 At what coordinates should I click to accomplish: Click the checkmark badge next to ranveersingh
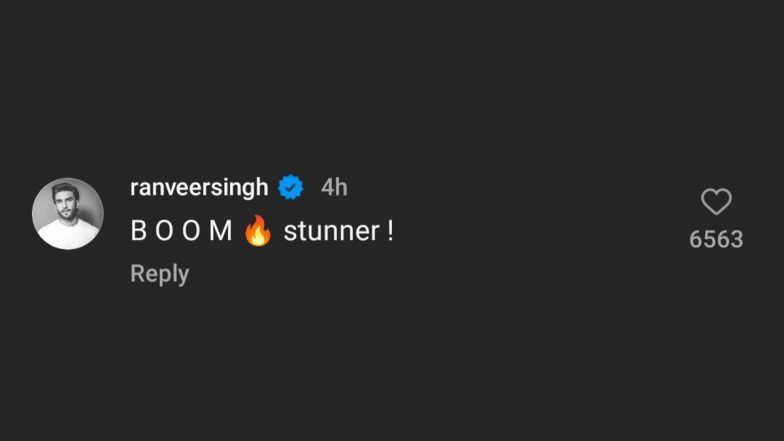tap(292, 187)
